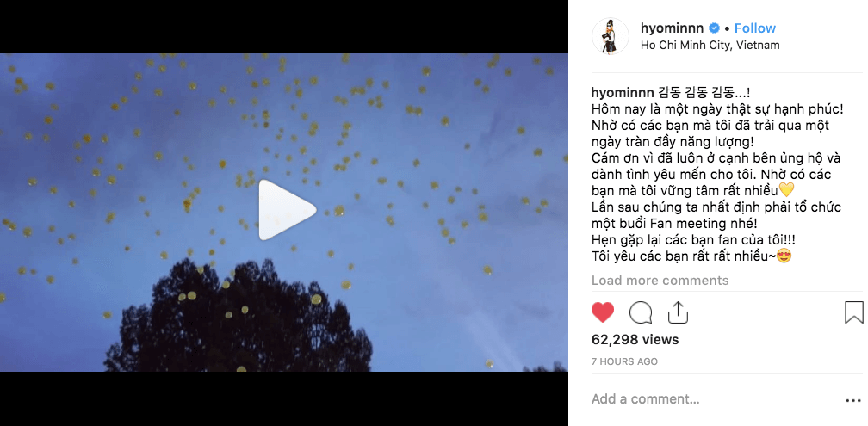Click the verified badge next to hyominnn
Screen dimensions: 868x426
pyautogui.click(x=714, y=28)
